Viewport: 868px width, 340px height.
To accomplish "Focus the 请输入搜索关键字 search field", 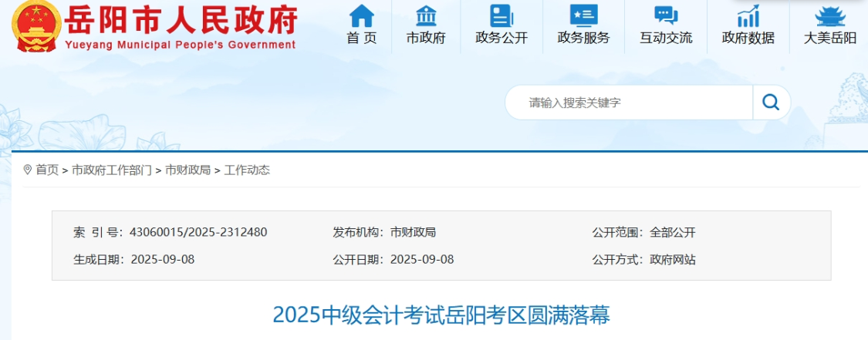I will (629, 103).
